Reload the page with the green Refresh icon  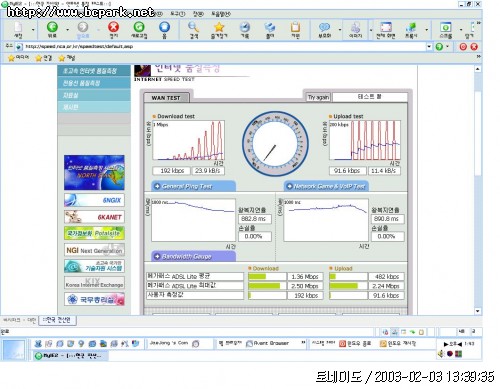139,27
